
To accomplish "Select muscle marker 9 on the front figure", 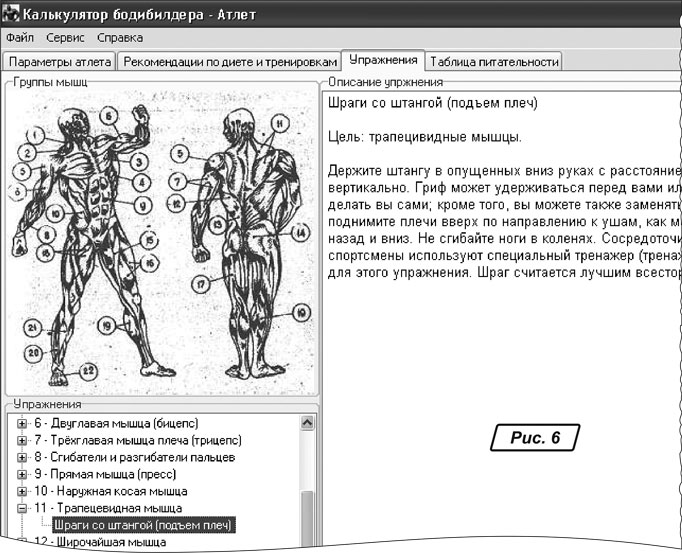I will (144, 204).
